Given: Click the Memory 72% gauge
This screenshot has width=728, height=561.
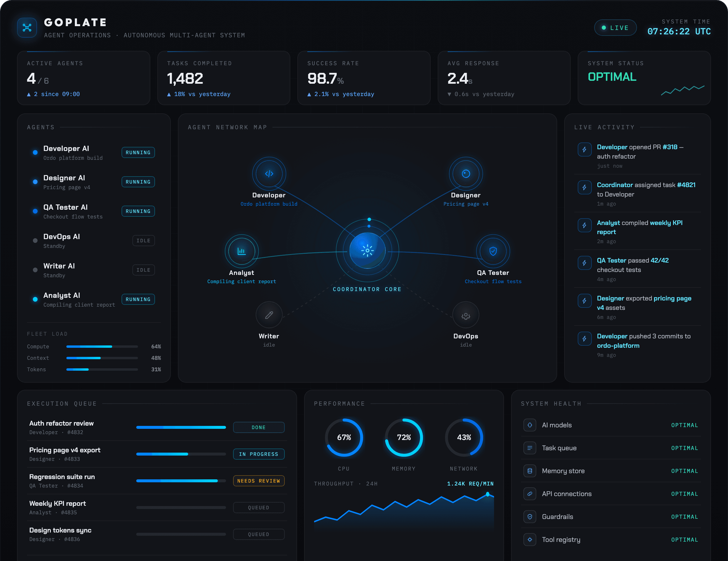Looking at the screenshot, I should click(404, 437).
